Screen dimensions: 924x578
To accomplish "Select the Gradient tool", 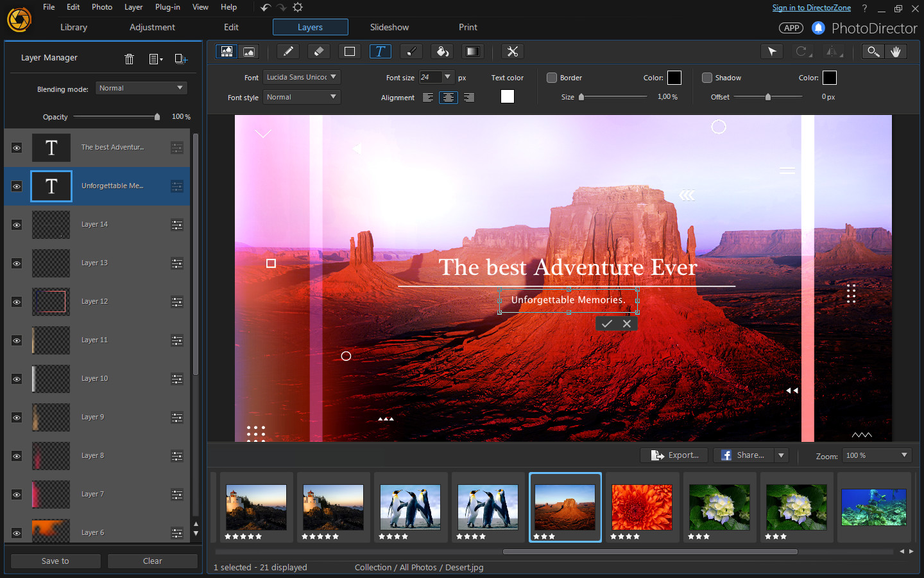I will (473, 51).
